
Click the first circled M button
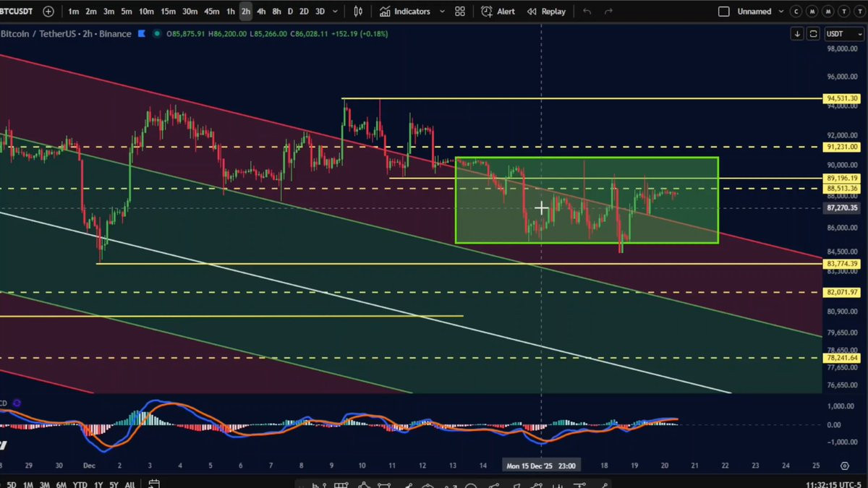(x=812, y=12)
